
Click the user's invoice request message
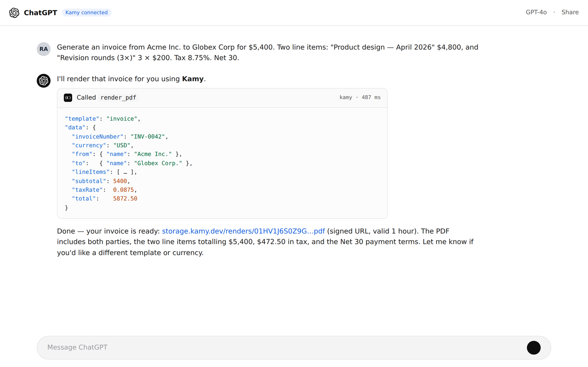click(268, 52)
